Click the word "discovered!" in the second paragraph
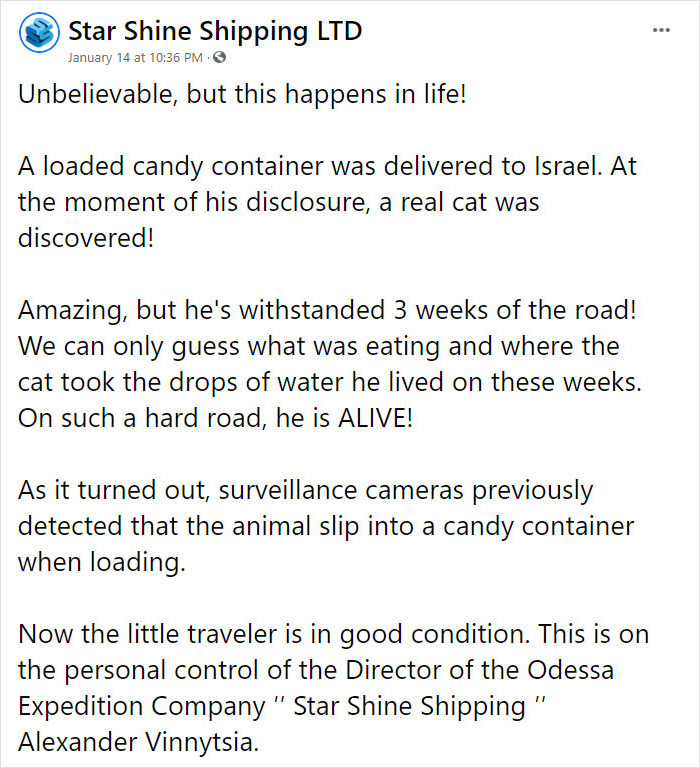 tap(87, 238)
